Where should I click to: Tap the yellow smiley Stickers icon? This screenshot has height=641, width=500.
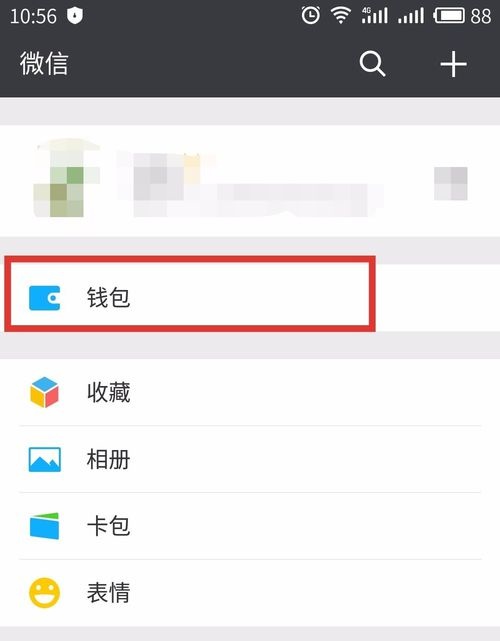(45, 593)
